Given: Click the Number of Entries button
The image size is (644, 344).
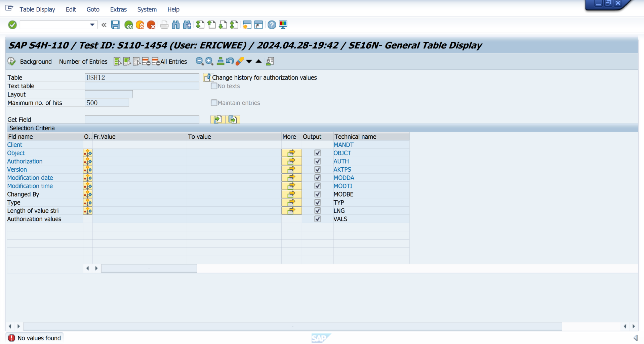Looking at the screenshot, I should 83,62.
